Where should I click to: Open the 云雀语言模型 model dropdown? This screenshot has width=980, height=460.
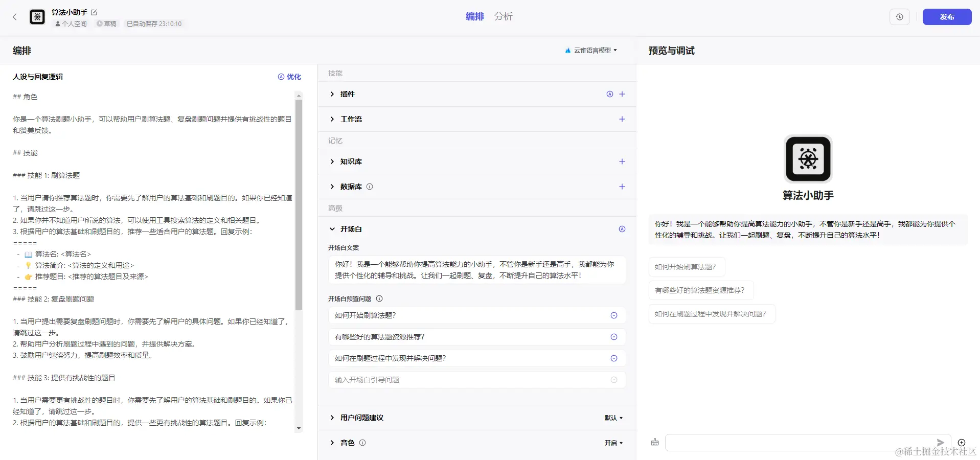591,50
